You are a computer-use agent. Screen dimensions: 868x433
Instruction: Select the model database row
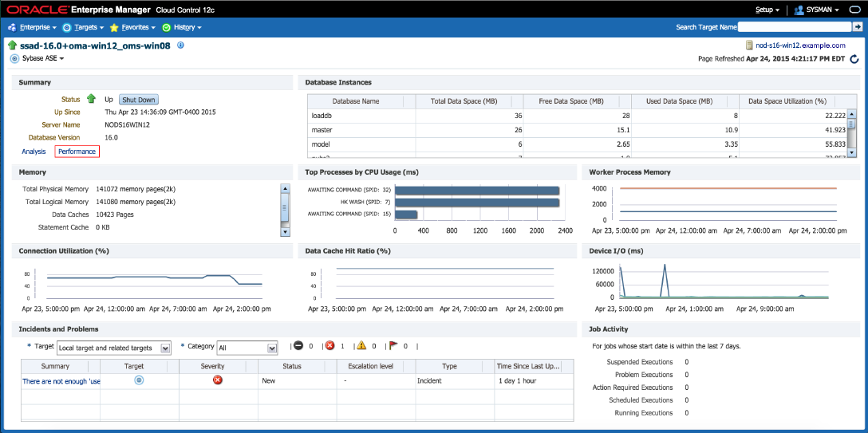tap(578, 144)
